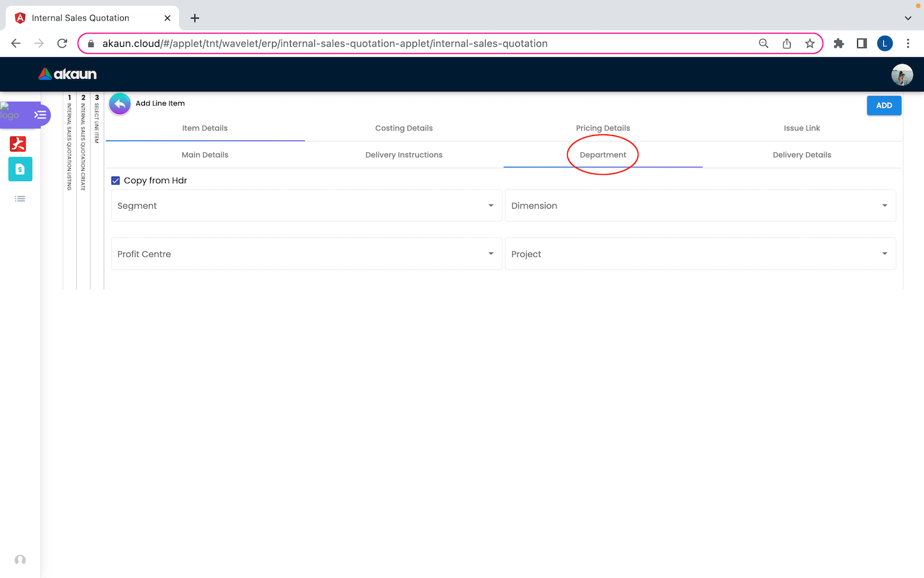Reload the page with refresh icon
This screenshot has width=924, height=578.
(62, 44)
